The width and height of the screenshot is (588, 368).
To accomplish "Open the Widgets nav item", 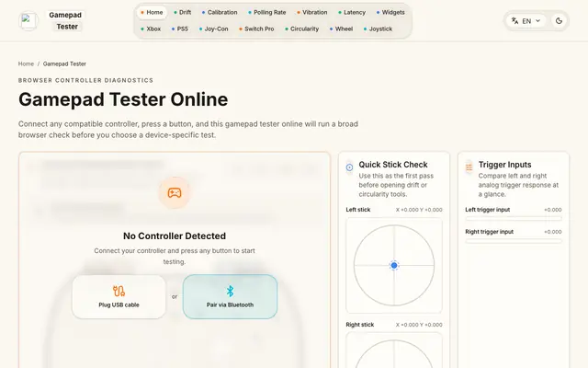I will coord(390,12).
